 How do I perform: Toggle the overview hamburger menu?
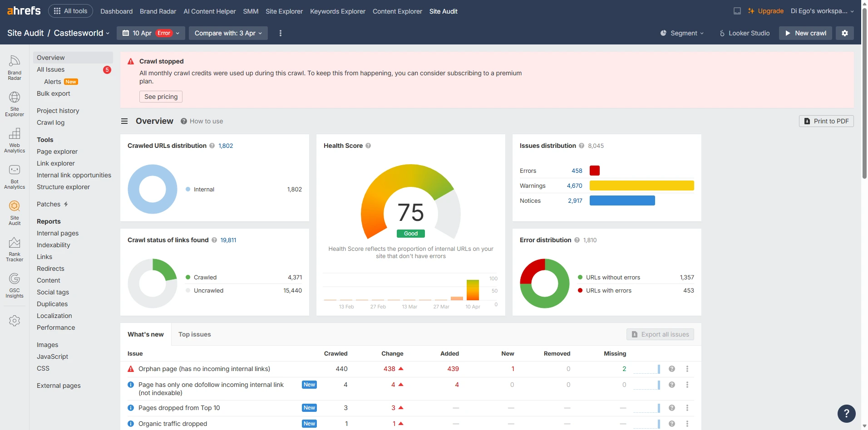124,121
